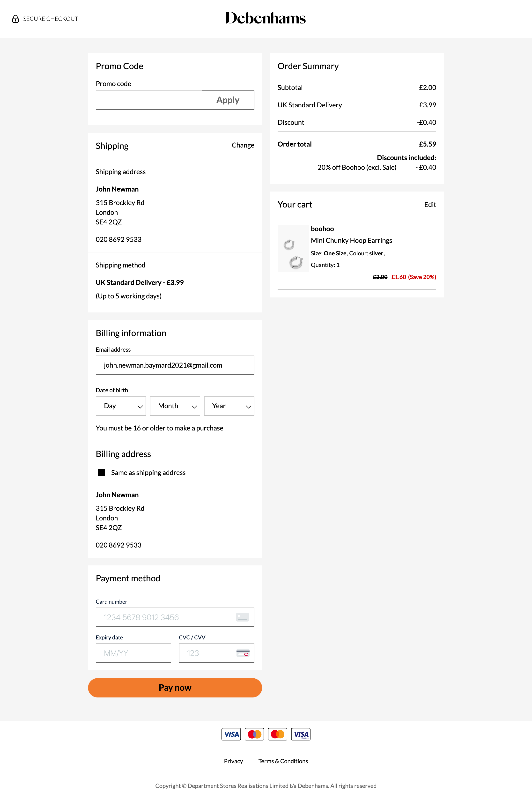This screenshot has width=532, height=800.
Task: Expand the Month selector
Action: tap(175, 406)
